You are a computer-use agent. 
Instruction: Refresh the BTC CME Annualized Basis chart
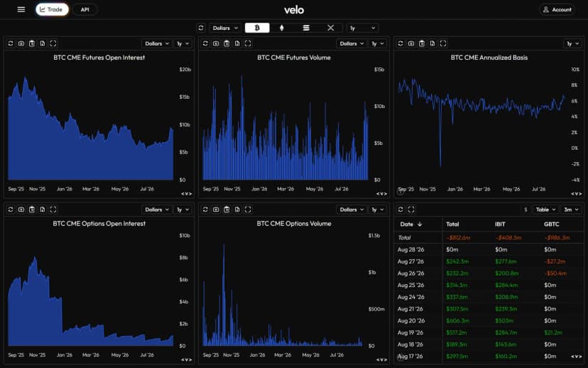coord(401,43)
